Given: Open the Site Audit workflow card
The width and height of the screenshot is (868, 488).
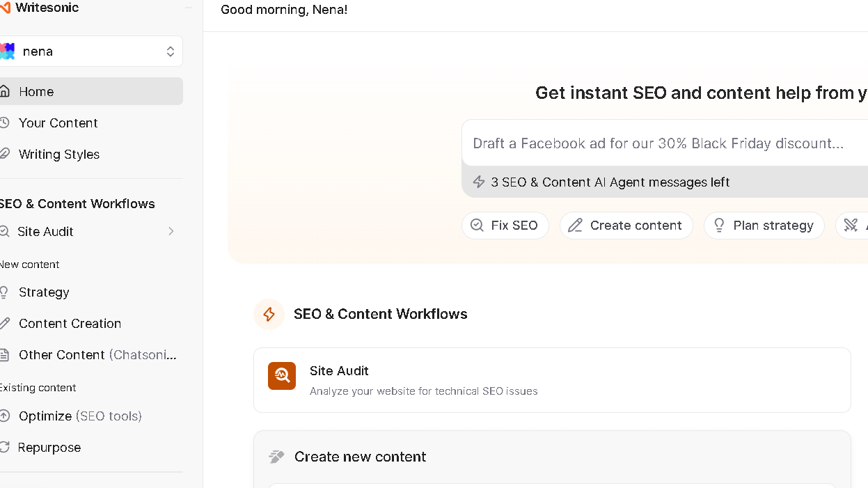Looking at the screenshot, I should [552, 380].
